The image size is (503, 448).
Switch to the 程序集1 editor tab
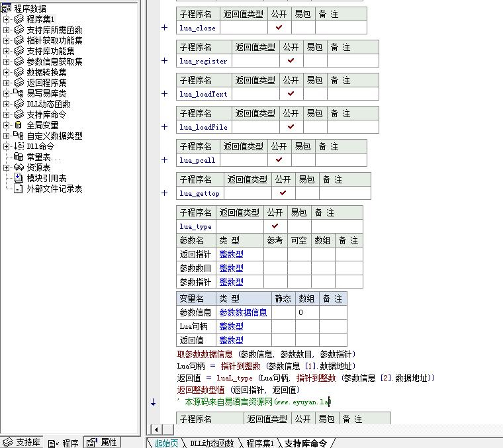click(x=260, y=443)
